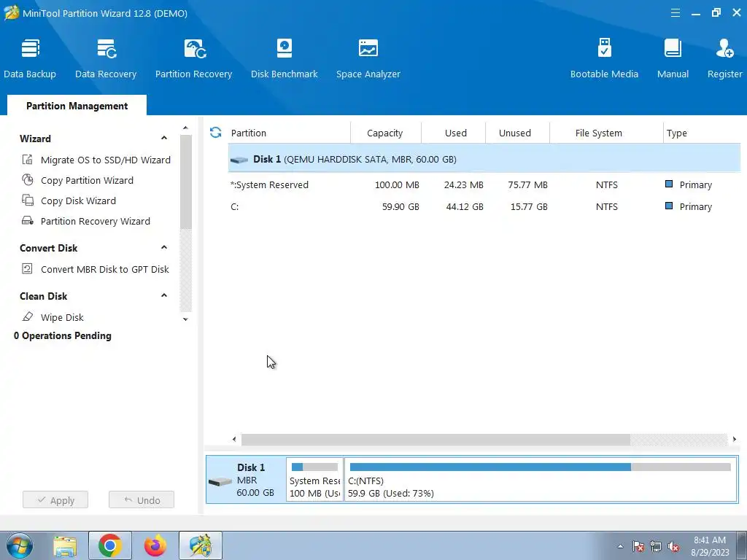
Task: Select the Partition Management tab
Action: [77, 106]
